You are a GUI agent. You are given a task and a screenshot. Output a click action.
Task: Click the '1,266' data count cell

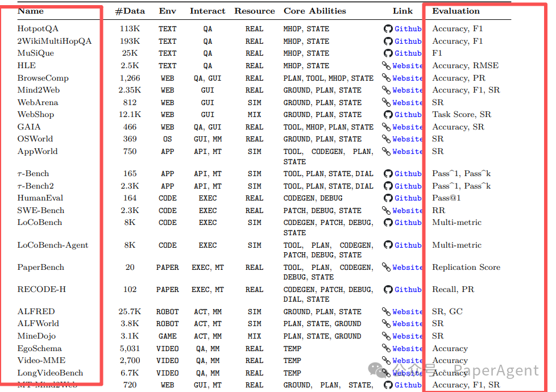(x=130, y=78)
